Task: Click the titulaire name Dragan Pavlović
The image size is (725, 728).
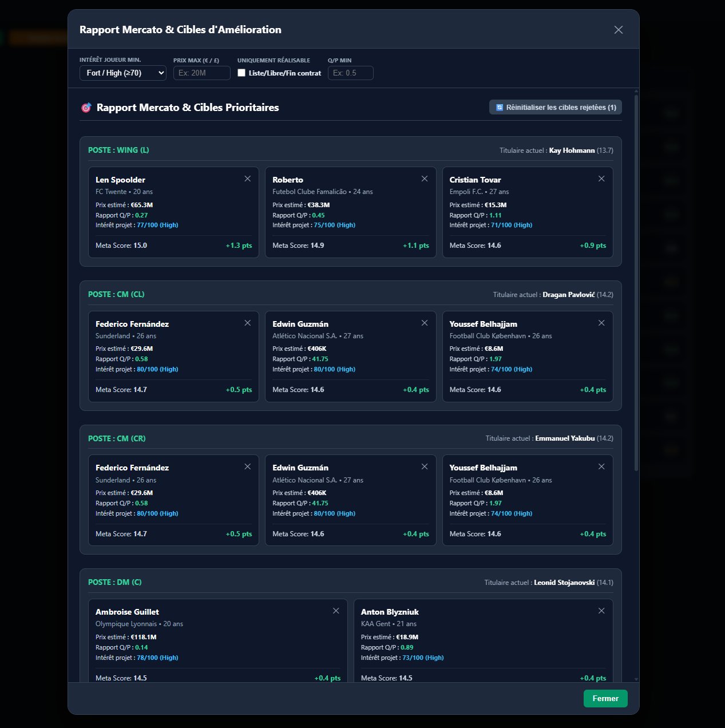Action: pyautogui.click(x=569, y=295)
